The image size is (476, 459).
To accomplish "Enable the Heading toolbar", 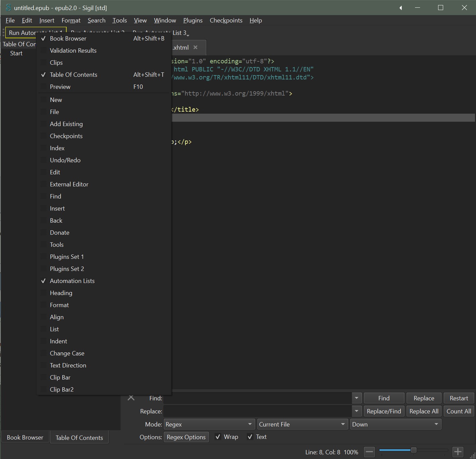I will click(x=104, y=293).
